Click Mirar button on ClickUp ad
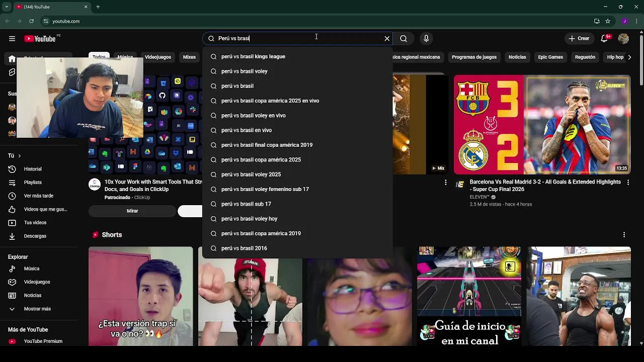Image resolution: width=644 pixels, height=362 pixels. click(132, 211)
